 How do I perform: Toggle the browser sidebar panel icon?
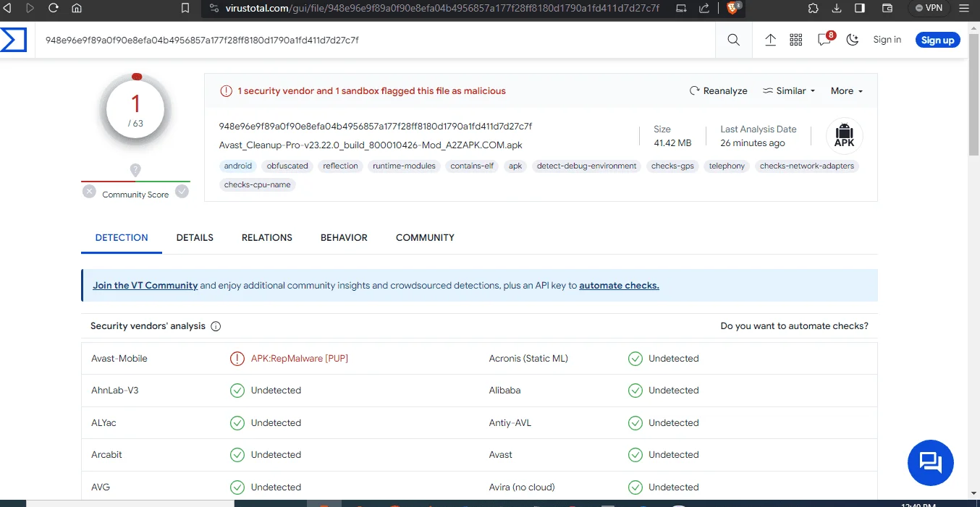point(860,8)
